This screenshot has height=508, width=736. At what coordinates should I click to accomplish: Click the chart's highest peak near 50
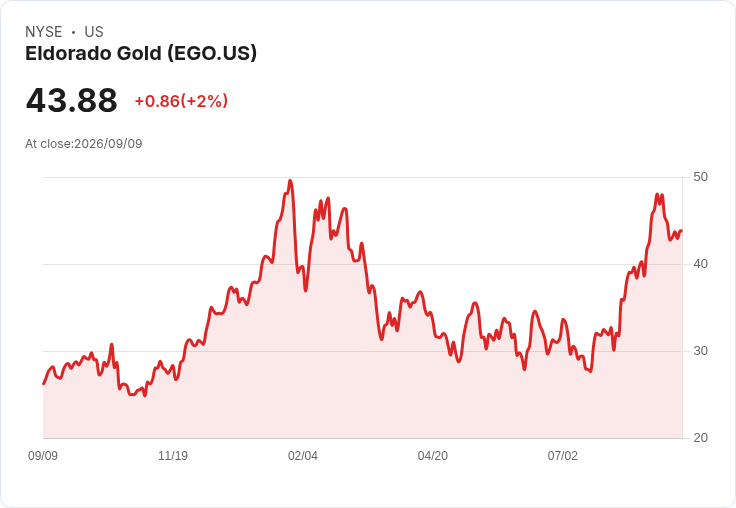290,181
